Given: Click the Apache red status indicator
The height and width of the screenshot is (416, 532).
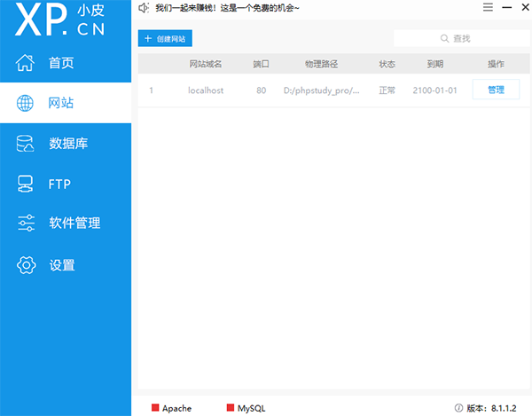Looking at the screenshot, I should point(155,407).
